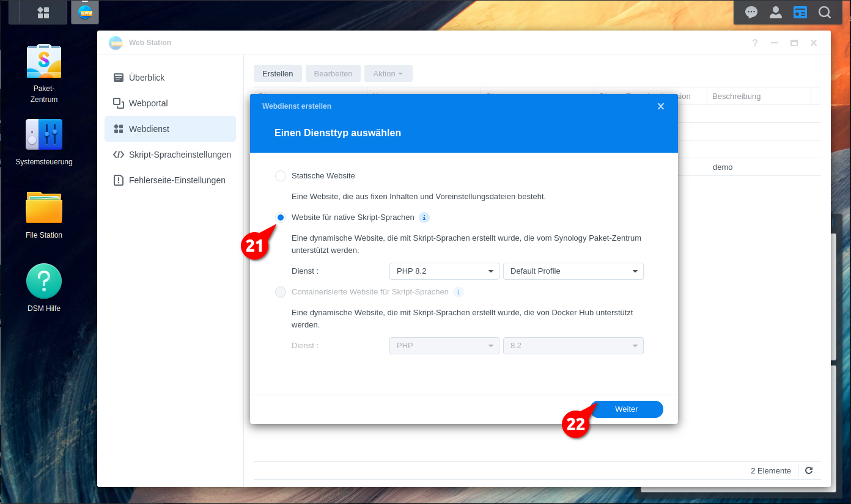
Task: Open DSM Hilfe desktop icon
Action: tap(43, 282)
